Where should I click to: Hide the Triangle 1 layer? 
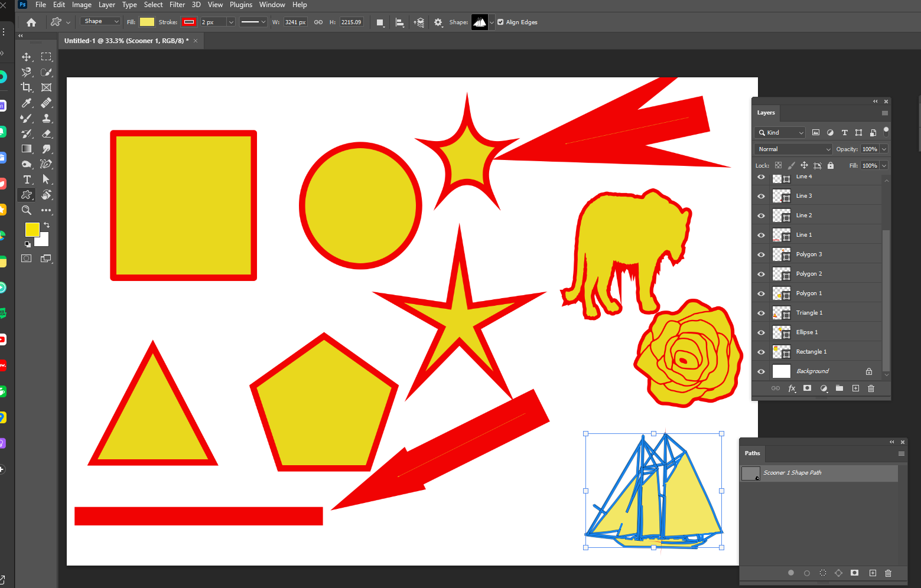(x=761, y=313)
